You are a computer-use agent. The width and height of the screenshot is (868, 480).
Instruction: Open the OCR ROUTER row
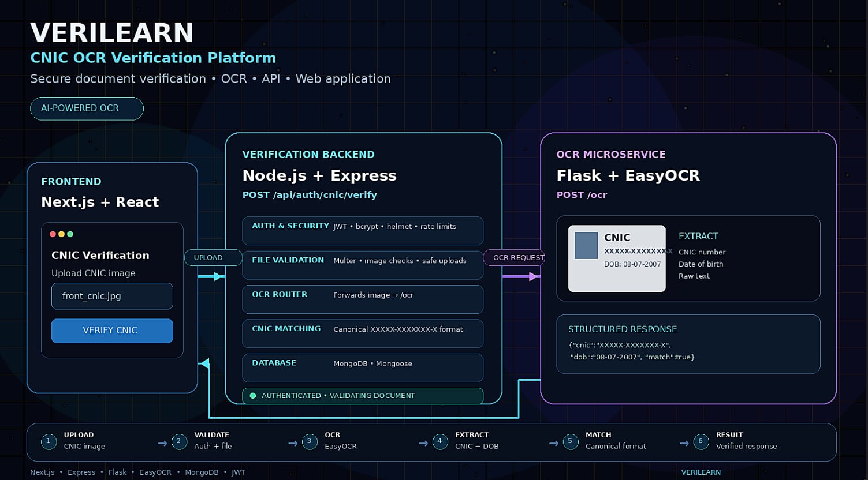[x=363, y=299]
